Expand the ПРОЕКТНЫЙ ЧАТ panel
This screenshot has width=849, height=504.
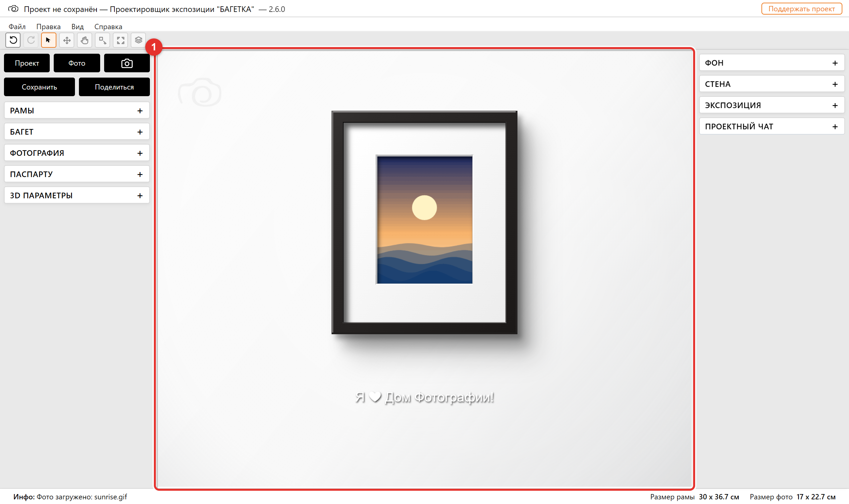click(772, 126)
